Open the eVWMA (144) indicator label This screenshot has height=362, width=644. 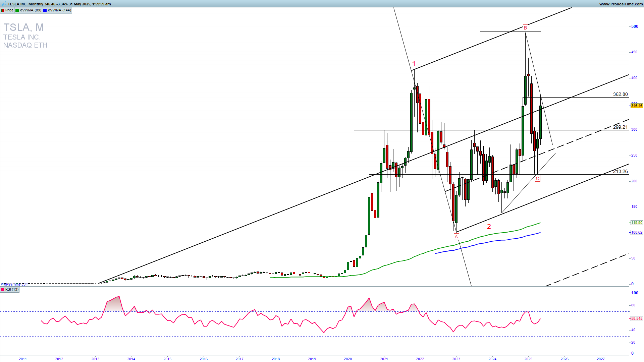click(x=57, y=10)
